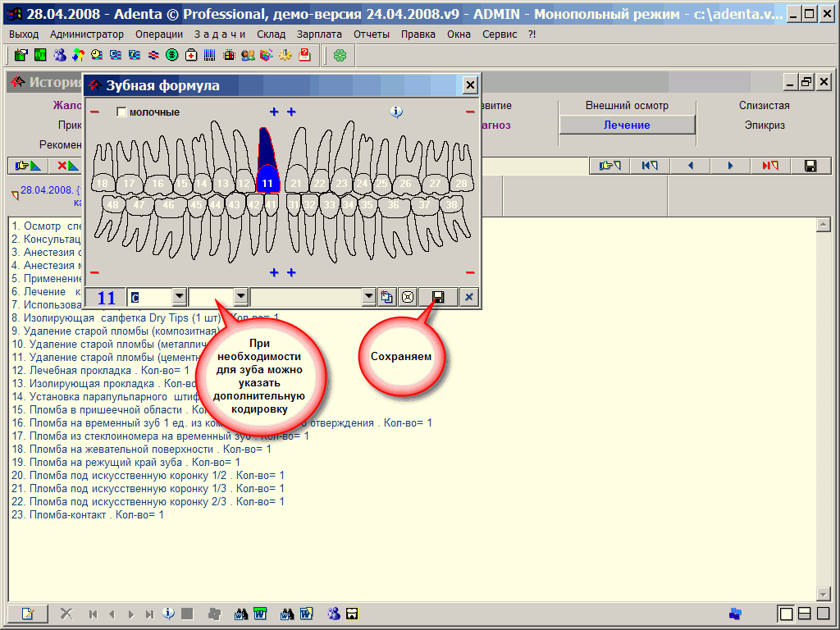The height and width of the screenshot is (630, 840).
Task: Click the "Лечение" button
Action: click(x=627, y=125)
